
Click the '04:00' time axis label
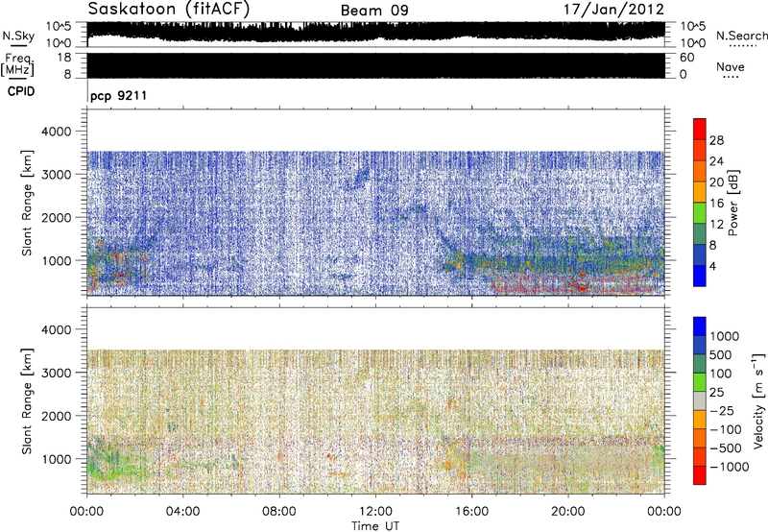click(182, 512)
